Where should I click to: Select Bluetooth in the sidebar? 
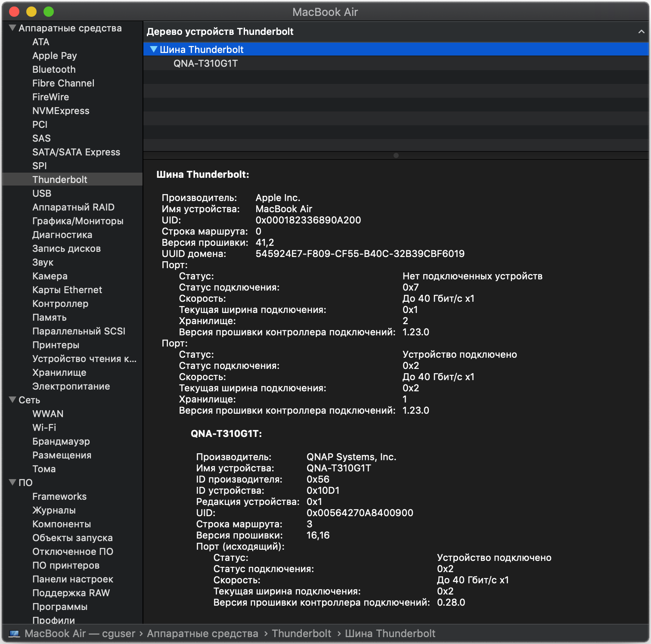tap(54, 69)
